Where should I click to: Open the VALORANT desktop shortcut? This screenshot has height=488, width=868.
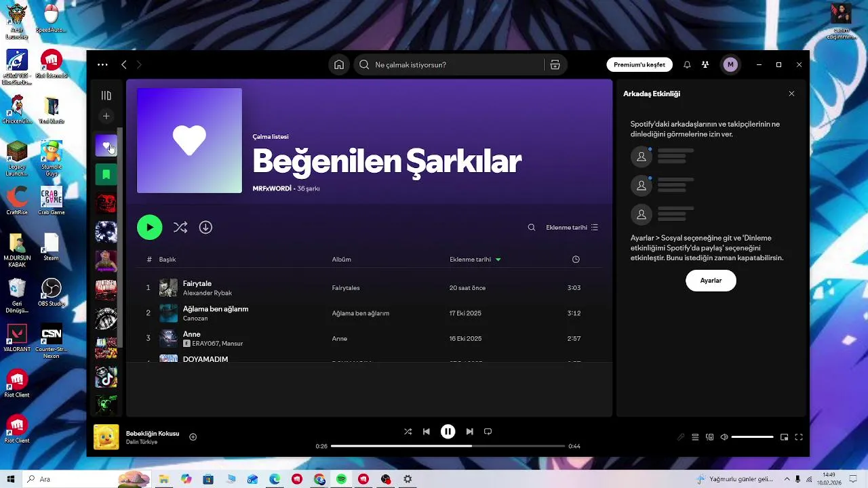coord(17,337)
